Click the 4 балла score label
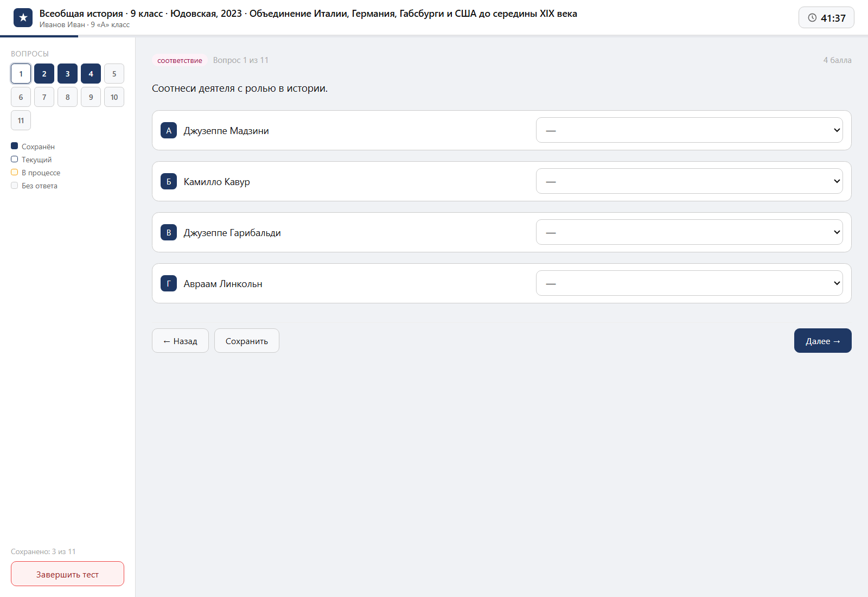Viewport: 868px width, 597px height. click(x=837, y=60)
